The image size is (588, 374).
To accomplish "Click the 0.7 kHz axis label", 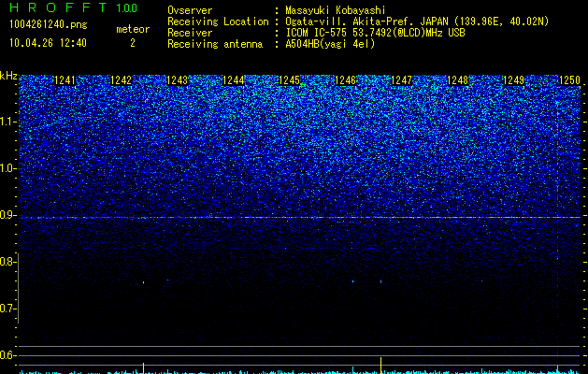I will (7, 309).
